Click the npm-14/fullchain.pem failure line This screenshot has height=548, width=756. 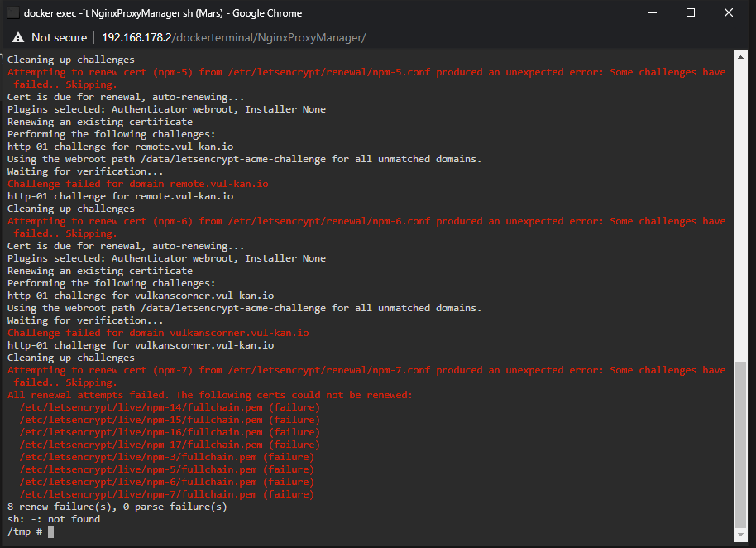(170, 407)
